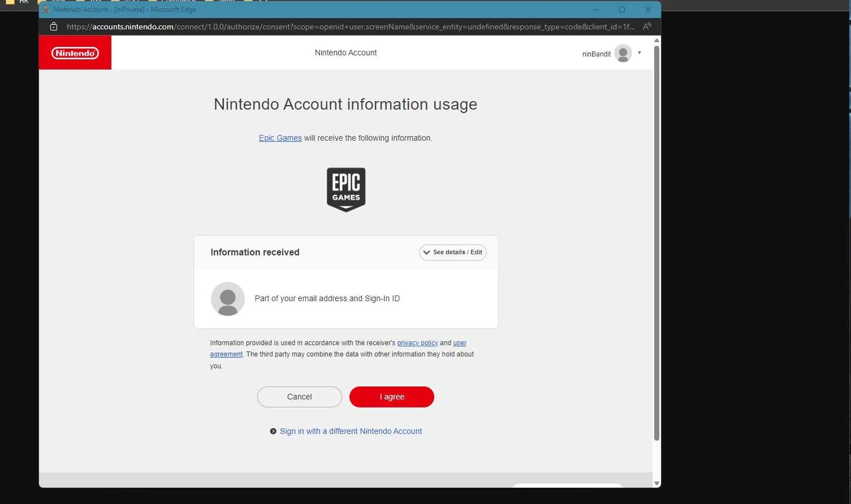The image size is (851, 504).
Task: Click the Nintendo Account header title
Action: tap(346, 53)
